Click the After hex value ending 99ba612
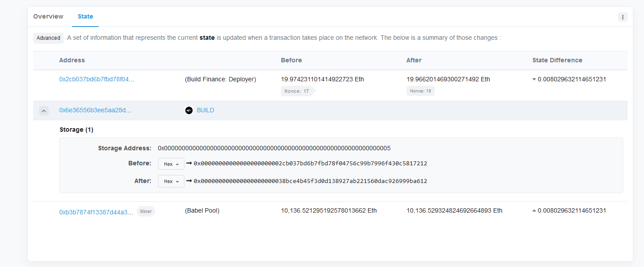 point(310,181)
